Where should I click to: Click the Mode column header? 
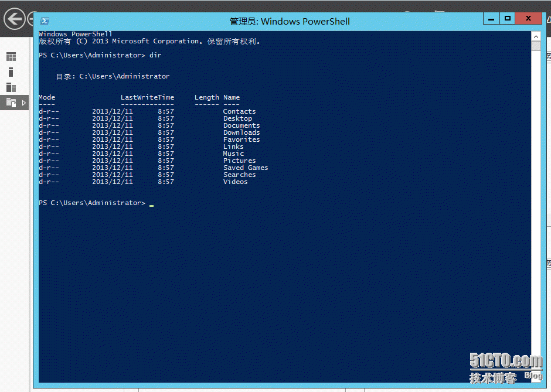coord(47,97)
